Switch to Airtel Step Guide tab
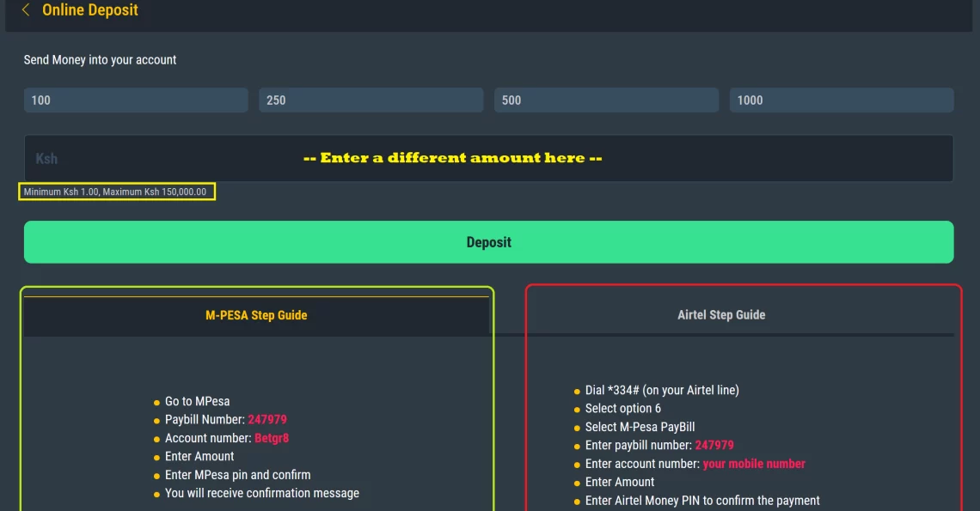The width and height of the screenshot is (980, 511). coord(721,315)
